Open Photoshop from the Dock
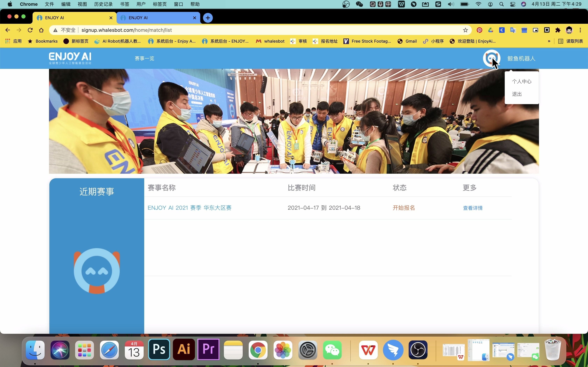The image size is (588, 367). (x=159, y=349)
